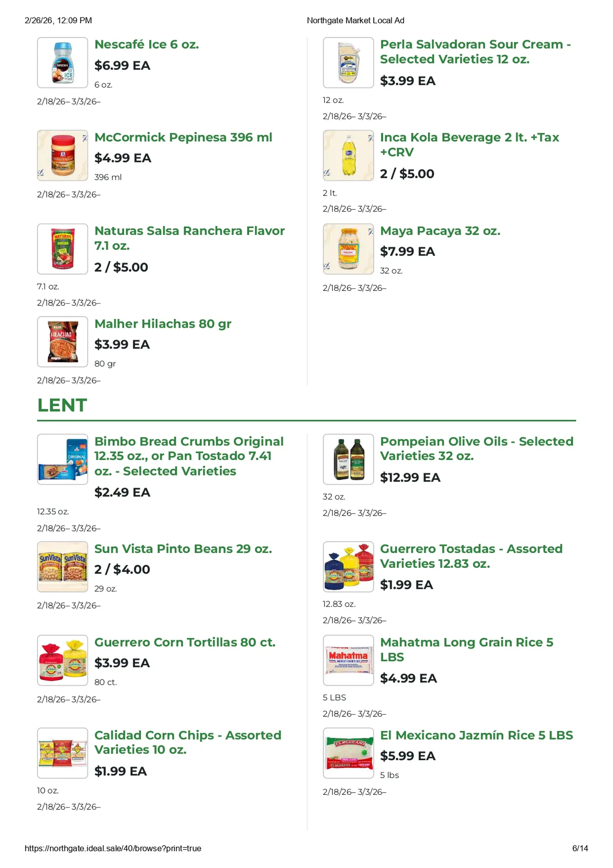The width and height of the screenshot is (613, 868).
Task: Click the Northgate Market Local Ad header title
Action: point(356,21)
